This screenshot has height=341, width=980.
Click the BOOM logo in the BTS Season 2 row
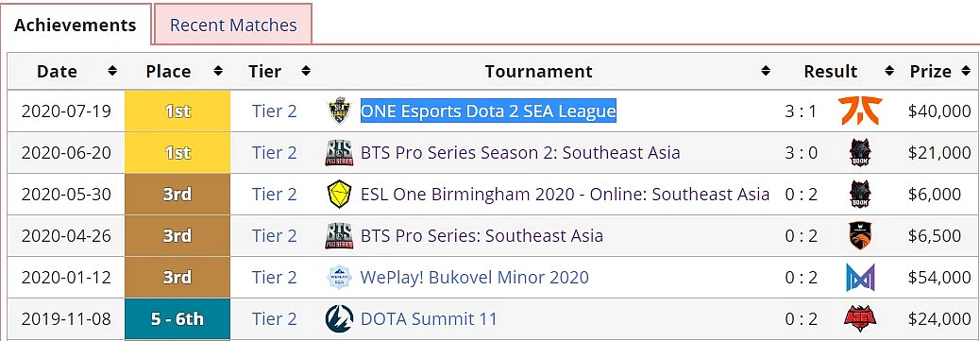(x=861, y=153)
